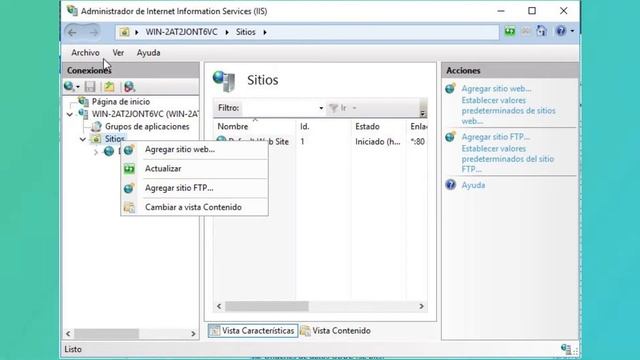Click the globe icon beside Agregar sitio web
Viewport: 640px width, 360px height.
click(451, 88)
